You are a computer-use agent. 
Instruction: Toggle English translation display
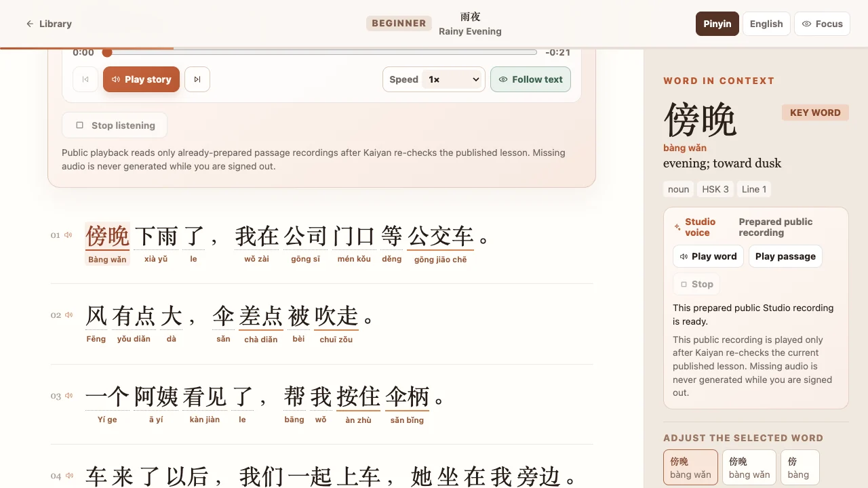pyautogui.click(x=766, y=24)
